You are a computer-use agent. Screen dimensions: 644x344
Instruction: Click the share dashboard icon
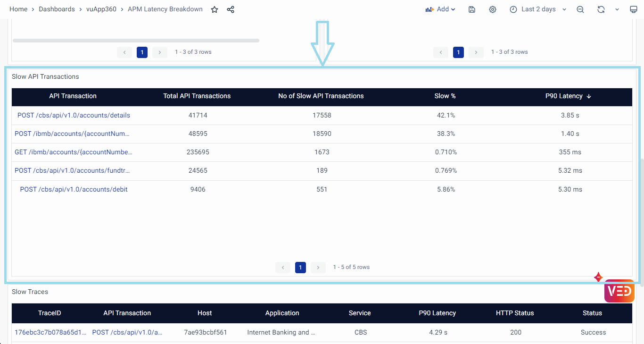[231, 9]
